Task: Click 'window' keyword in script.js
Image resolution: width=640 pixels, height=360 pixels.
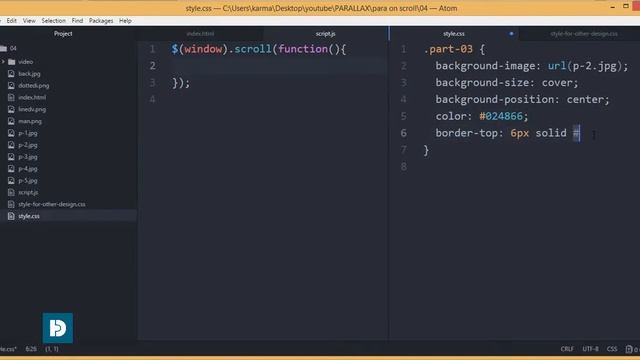Action: point(203,49)
